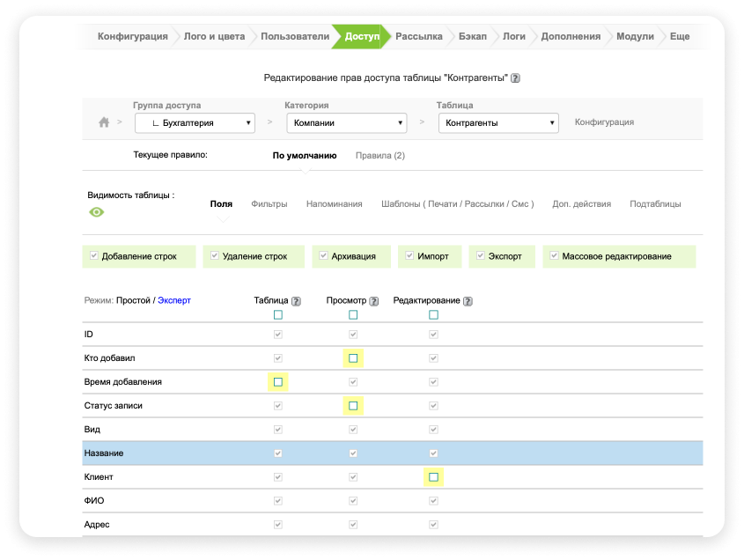Image resolution: width=744 pixels, height=560 pixels.
Task: Open the Группа доступа dropdown
Action: point(195,123)
